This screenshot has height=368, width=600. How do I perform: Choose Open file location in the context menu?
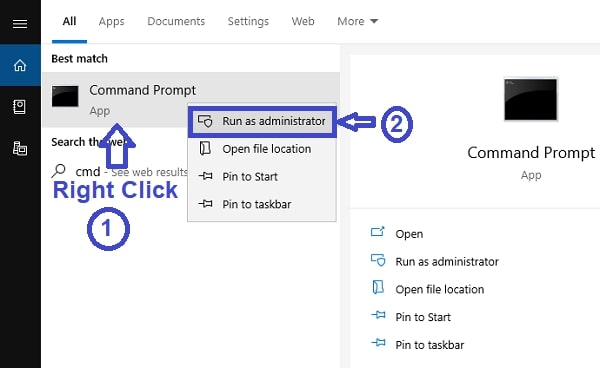pyautogui.click(x=262, y=149)
